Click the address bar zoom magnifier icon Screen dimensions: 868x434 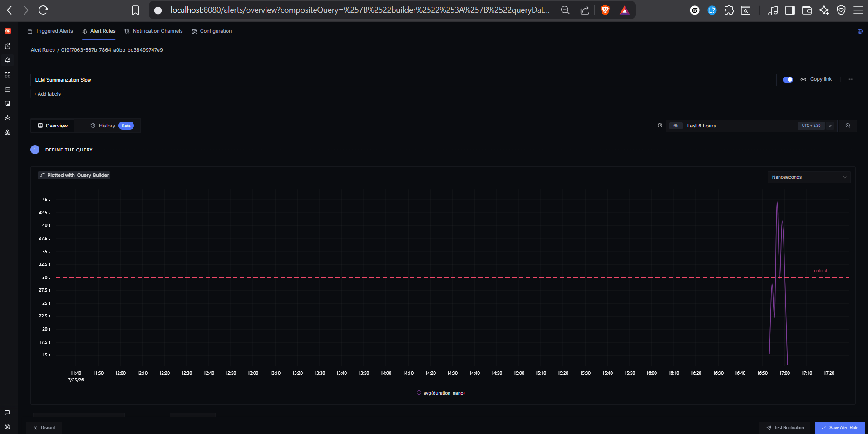coord(565,10)
